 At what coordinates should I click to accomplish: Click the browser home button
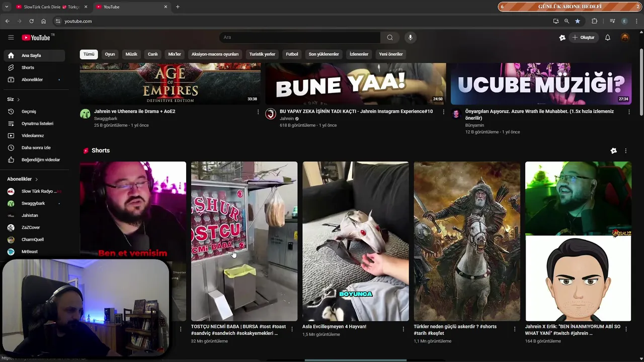43,21
